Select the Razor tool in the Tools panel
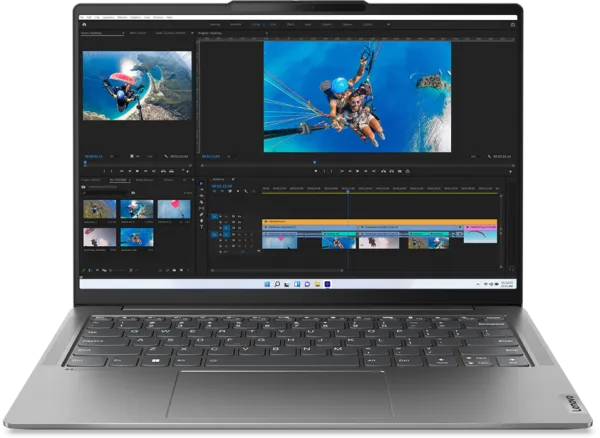 click(202, 201)
